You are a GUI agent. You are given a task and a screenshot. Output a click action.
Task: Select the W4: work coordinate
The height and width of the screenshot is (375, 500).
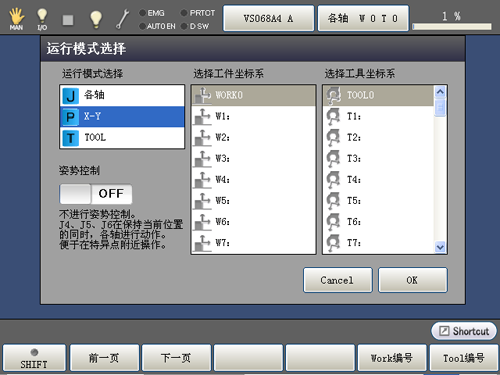[254, 180]
